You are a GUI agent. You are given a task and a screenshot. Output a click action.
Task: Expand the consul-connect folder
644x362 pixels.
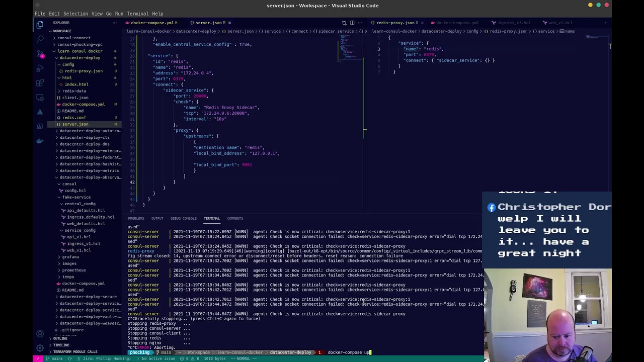pyautogui.click(x=74, y=38)
